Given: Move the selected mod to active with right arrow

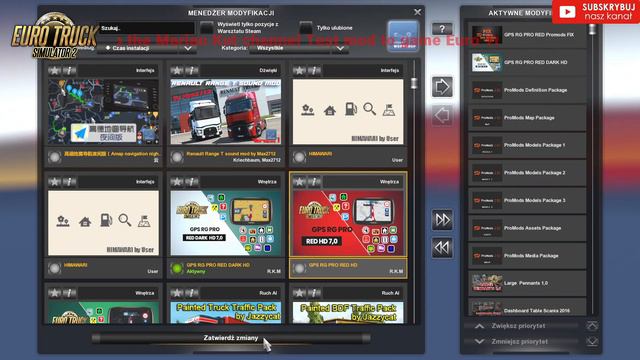Looking at the screenshot, I should pos(442,87).
